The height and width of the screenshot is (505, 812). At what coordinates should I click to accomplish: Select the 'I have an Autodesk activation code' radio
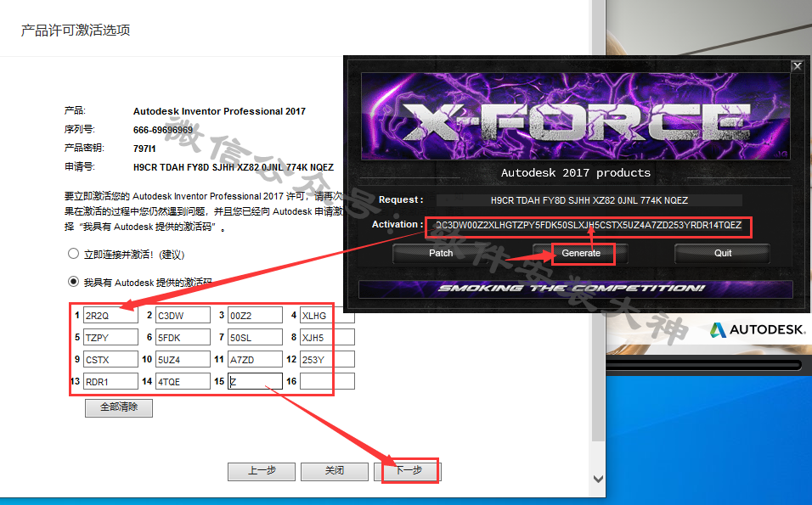(x=74, y=282)
